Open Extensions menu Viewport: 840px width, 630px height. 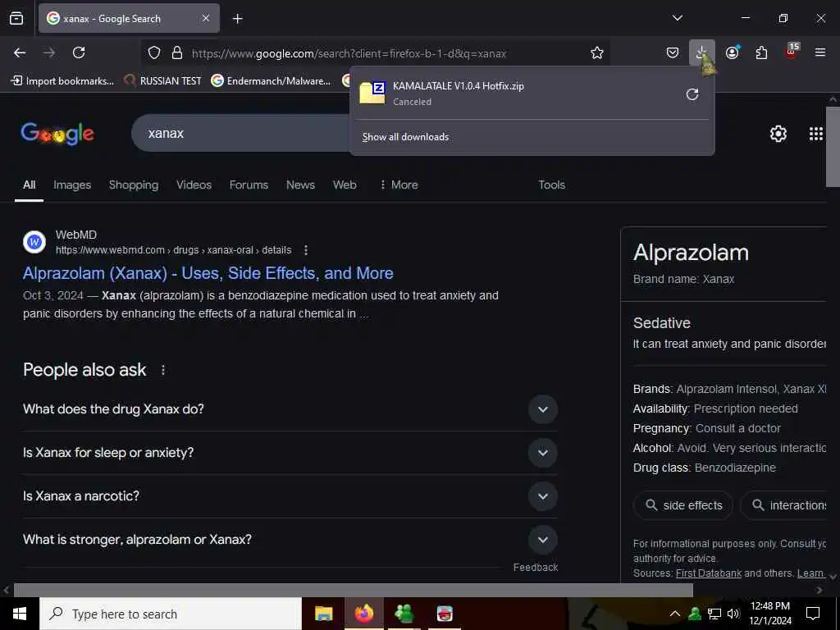tap(761, 52)
